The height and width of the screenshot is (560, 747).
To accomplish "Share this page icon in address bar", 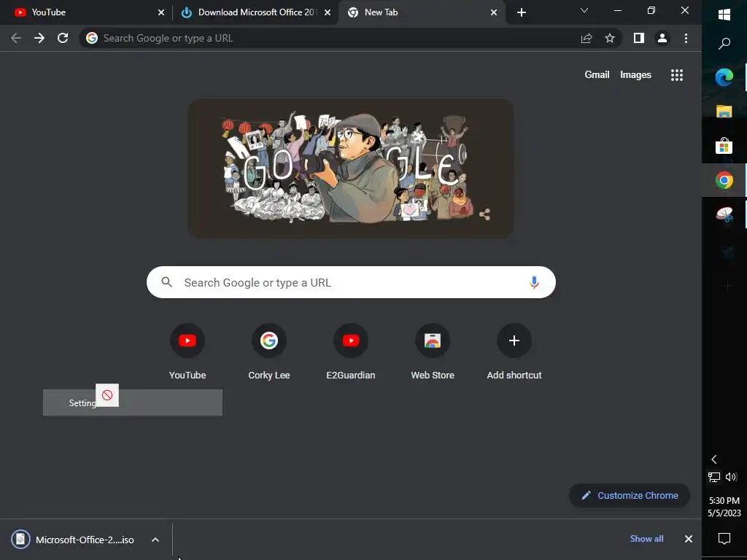I will (587, 38).
